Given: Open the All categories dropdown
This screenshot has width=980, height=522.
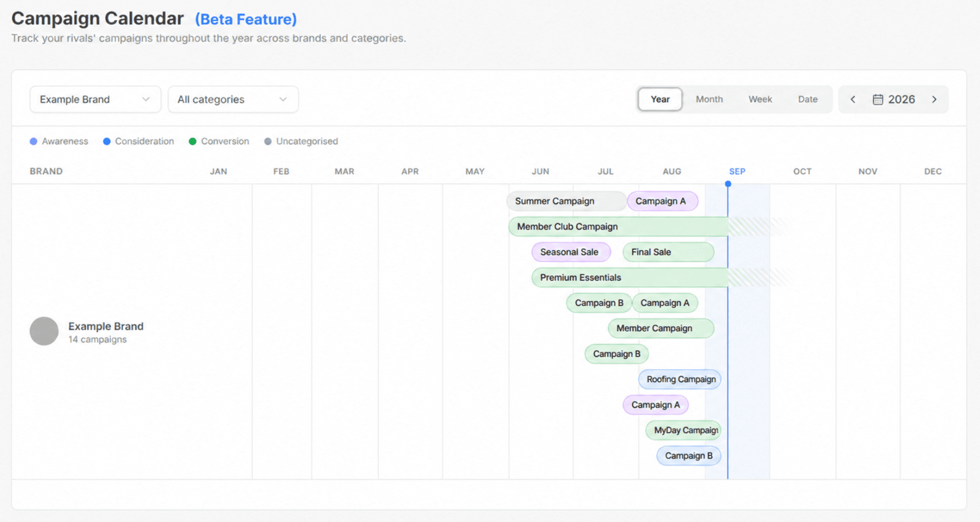Looking at the screenshot, I should click(x=233, y=99).
